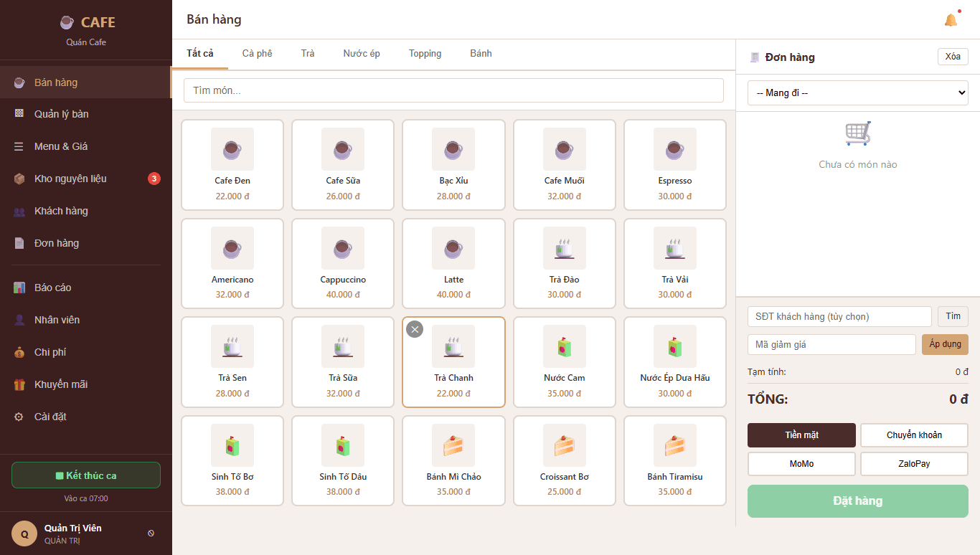Click the Chi phí money bag icon
Image resolution: width=980 pixels, height=555 pixels.
pyautogui.click(x=19, y=352)
